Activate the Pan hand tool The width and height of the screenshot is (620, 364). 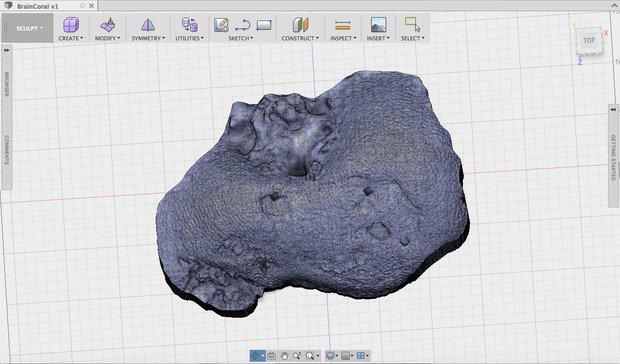pyautogui.click(x=284, y=356)
